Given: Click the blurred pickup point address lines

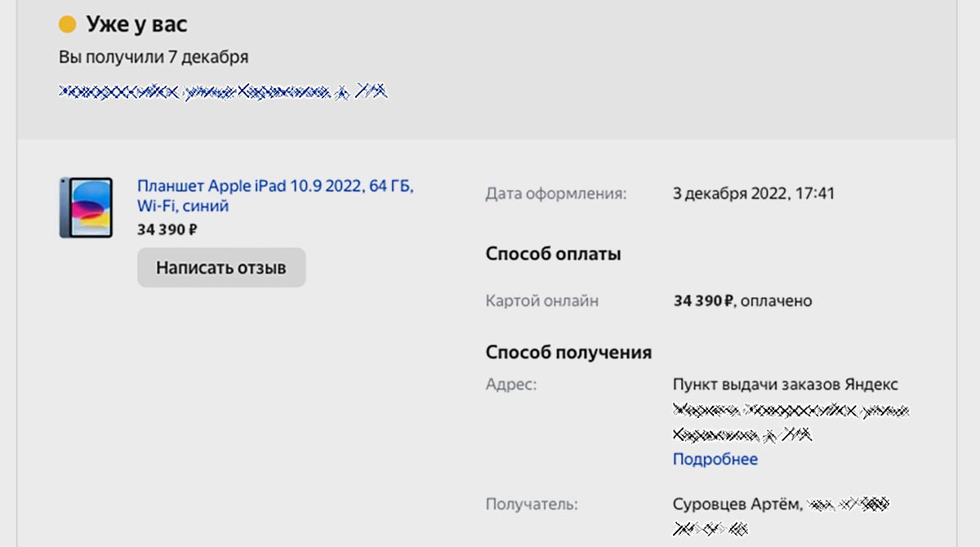Looking at the screenshot, I should click(789, 421).
